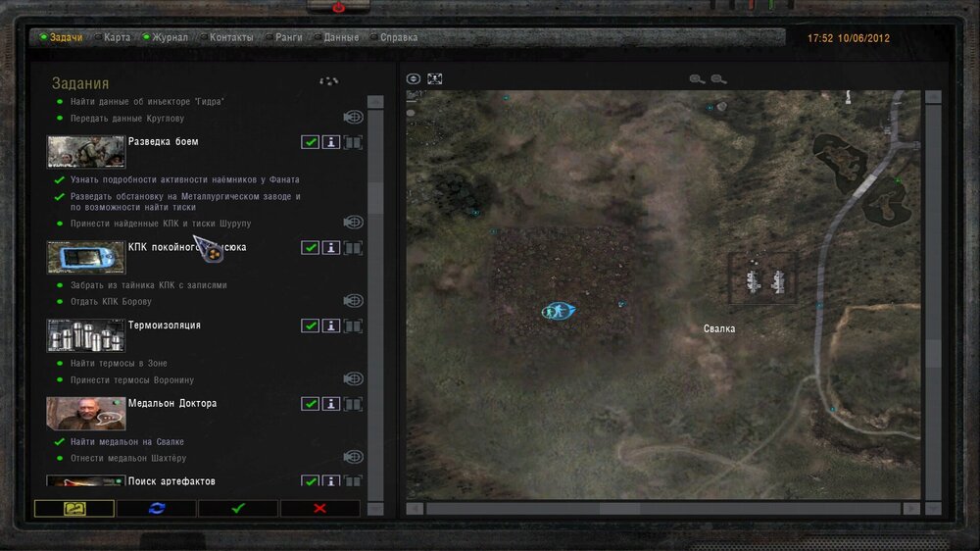The height and width of the screenshot is (551, 980).
Task: Select the Разведка боем task thumbnail
Action: tap(85, 151)
